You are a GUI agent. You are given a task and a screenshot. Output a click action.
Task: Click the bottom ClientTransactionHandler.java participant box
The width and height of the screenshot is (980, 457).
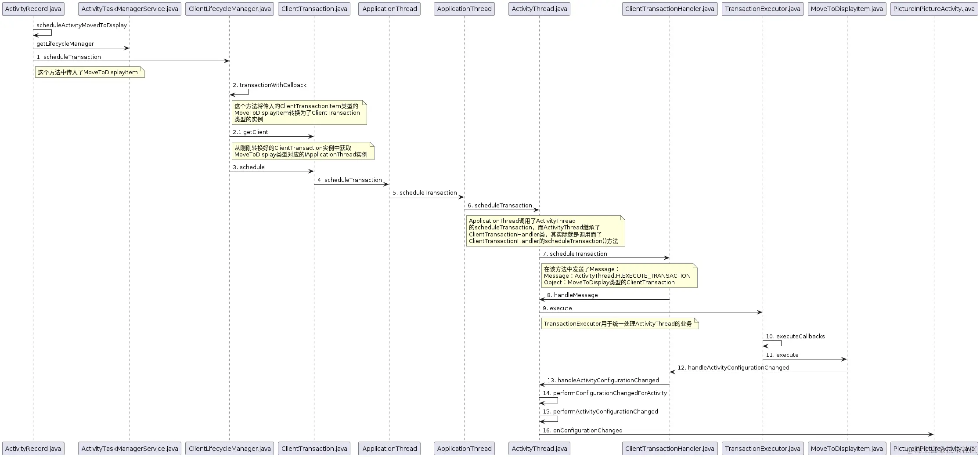670,449
